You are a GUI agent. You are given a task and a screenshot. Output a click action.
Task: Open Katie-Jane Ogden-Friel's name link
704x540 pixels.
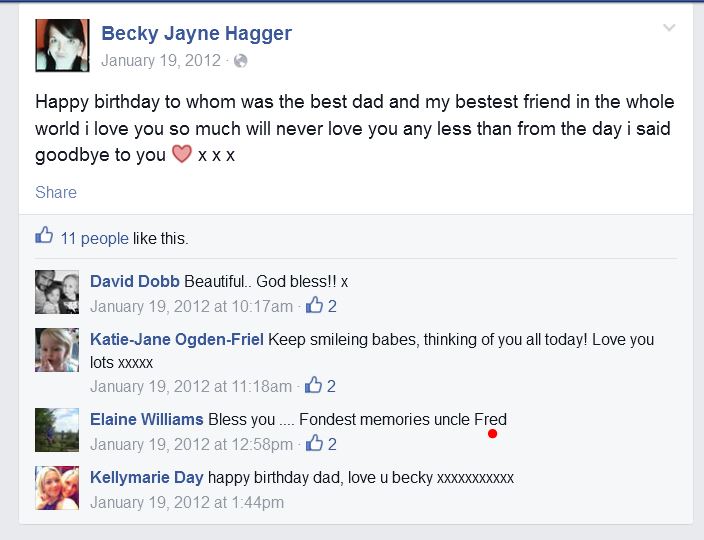(x=177, y=340)
